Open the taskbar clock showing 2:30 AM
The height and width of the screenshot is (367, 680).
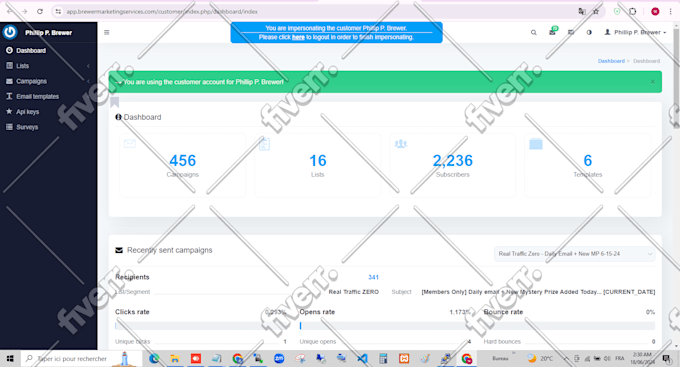(643, 358)
